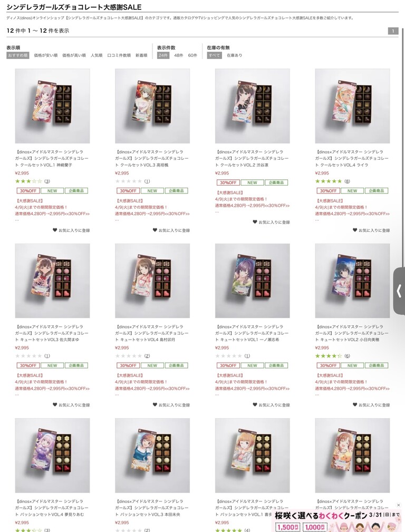The height and width of the screenshot is (532, 405).
Task: Filter to 在庫あり items only
Action: pos(234,55)
